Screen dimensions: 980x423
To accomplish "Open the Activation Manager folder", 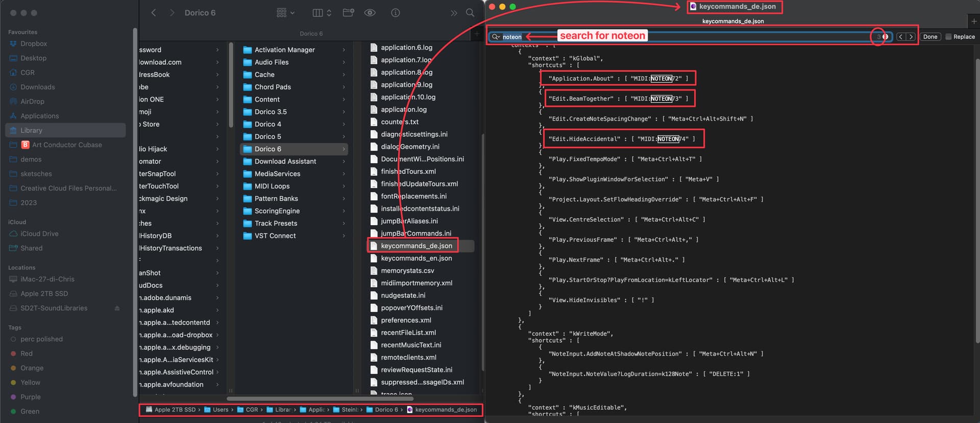I will [284, 50].
